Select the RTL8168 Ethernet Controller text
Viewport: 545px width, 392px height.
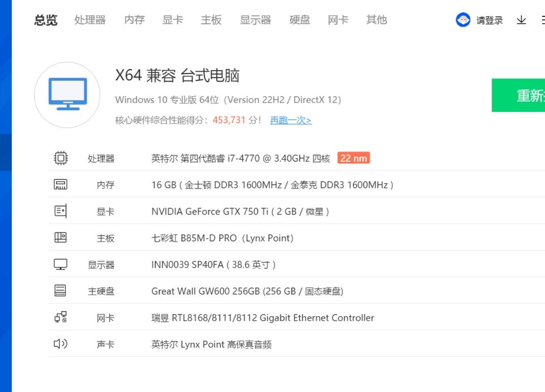tap(263, 318)
